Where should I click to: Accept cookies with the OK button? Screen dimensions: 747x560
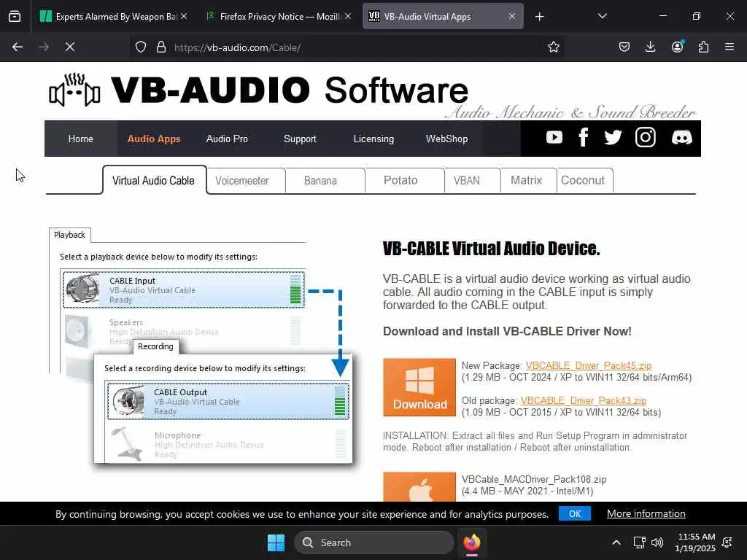click(575, 514)
